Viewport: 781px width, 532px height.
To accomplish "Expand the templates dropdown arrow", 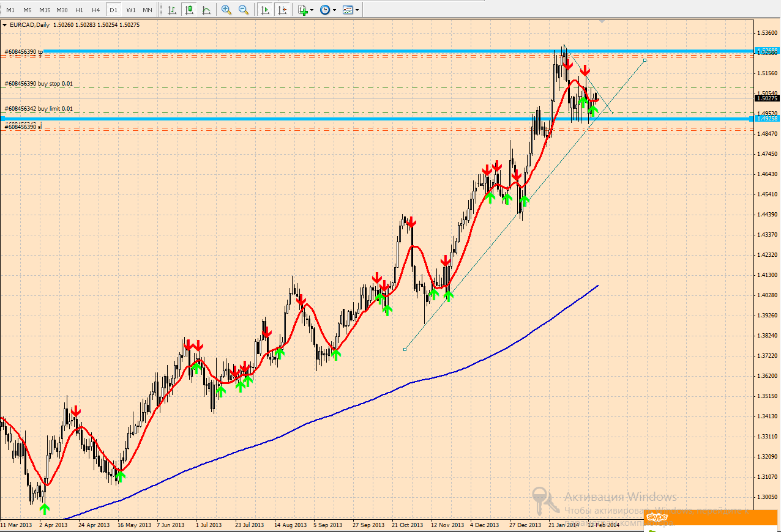I will [x=357, y=10].
